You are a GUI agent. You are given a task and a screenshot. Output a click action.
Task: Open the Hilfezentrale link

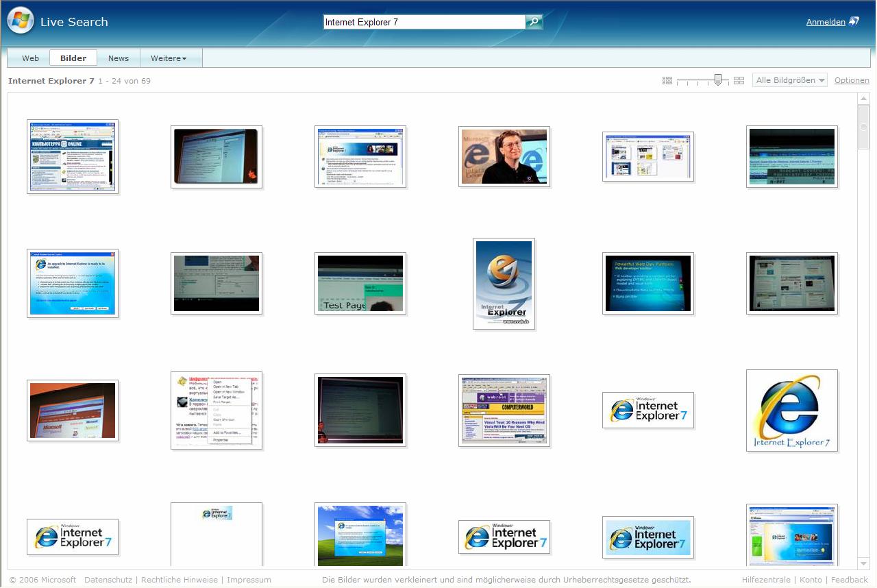click(x=766, y=580)
